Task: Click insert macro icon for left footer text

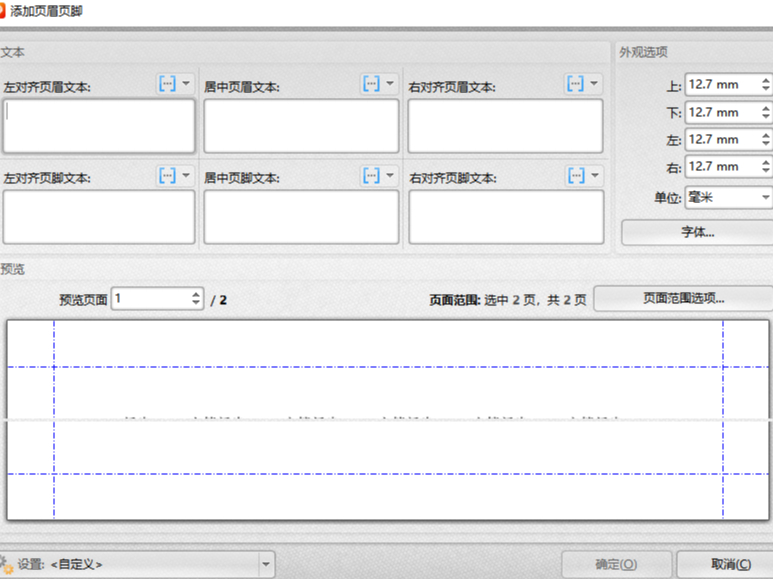Action: point(168,175)
